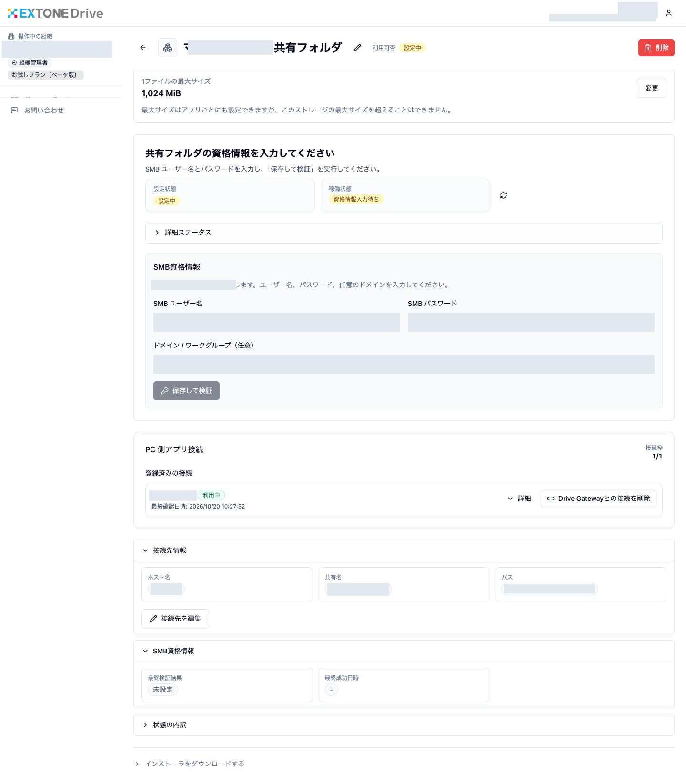Screen dimensions: 686x784
Task: Collapse the lower SMB資格情報 section
Action: click(x=404, y=651)
